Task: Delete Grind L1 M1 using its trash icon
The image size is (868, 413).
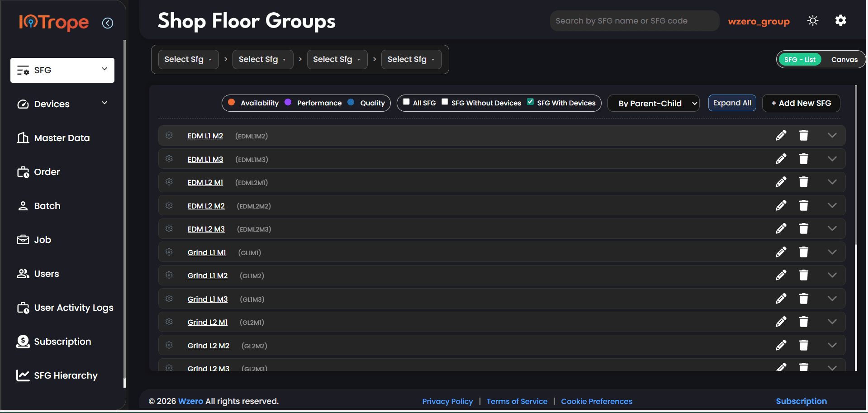Action: 803,252
